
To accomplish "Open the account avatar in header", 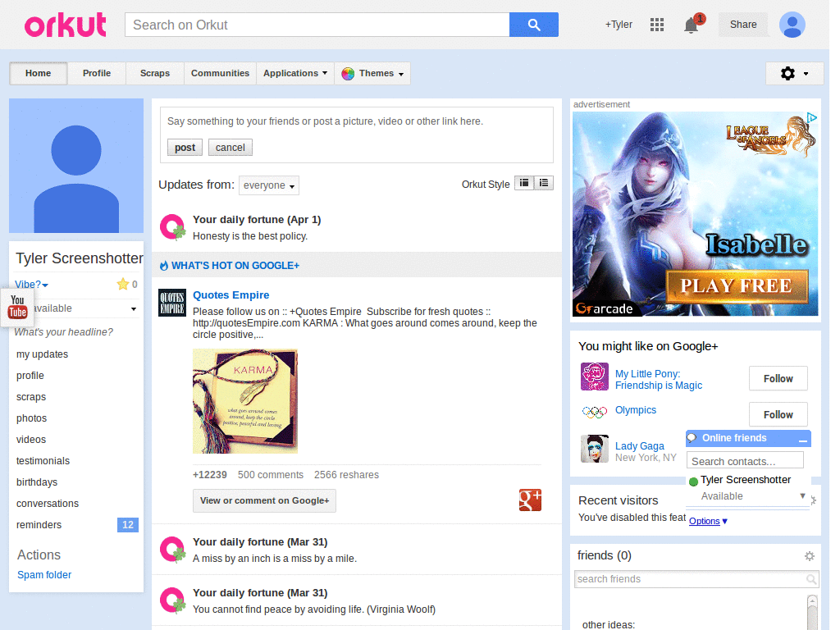I will [x=792, y=25].
